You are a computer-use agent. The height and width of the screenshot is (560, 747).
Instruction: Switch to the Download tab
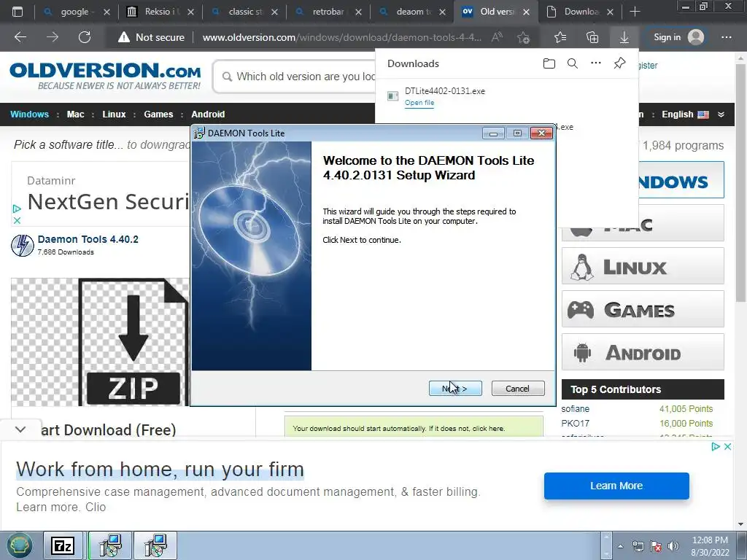point(580,12)
